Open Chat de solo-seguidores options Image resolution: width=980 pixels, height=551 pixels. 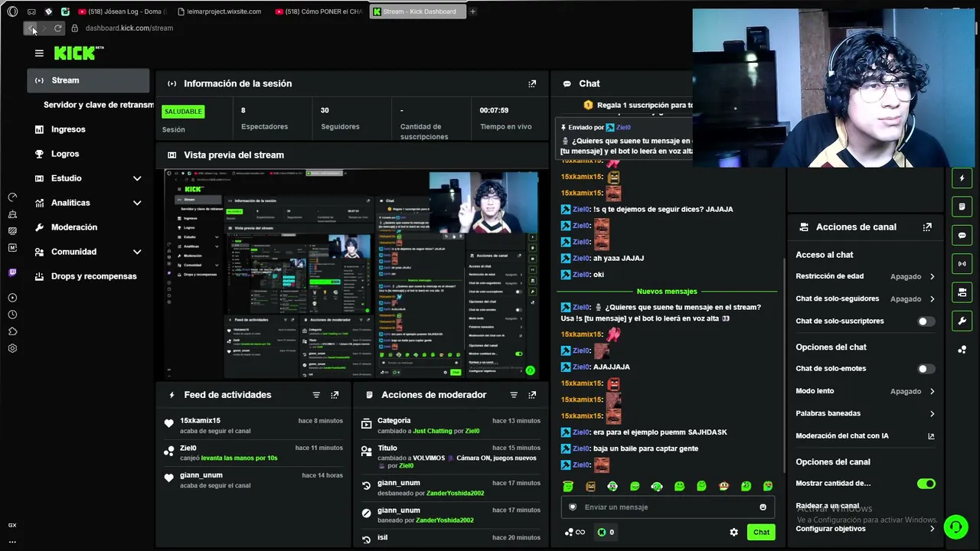pyautogui.click(x=865, y=298)
